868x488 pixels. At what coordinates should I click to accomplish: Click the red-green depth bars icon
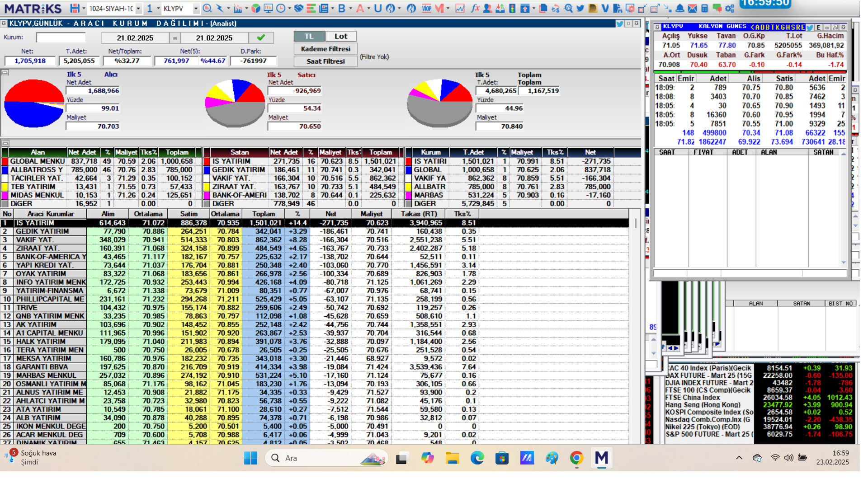click(311, 9)
